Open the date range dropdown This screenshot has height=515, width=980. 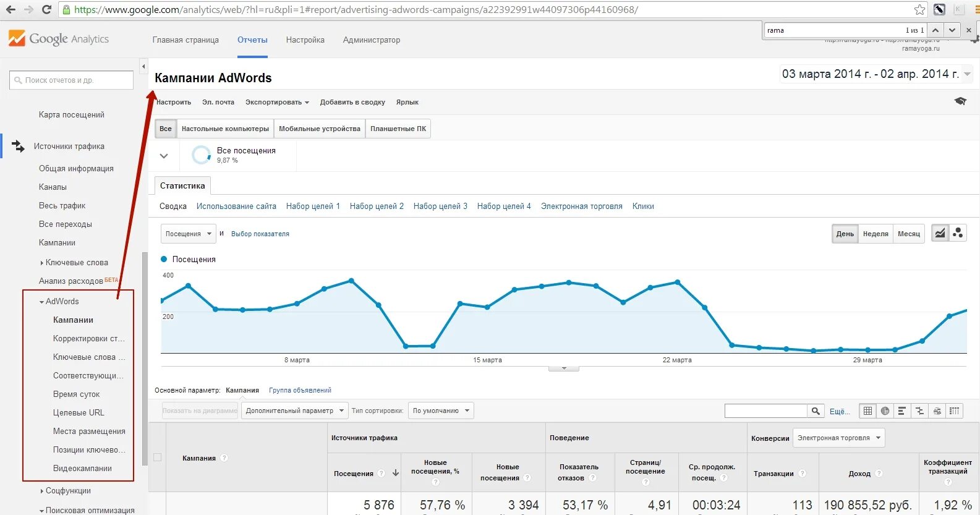[876, 74]
